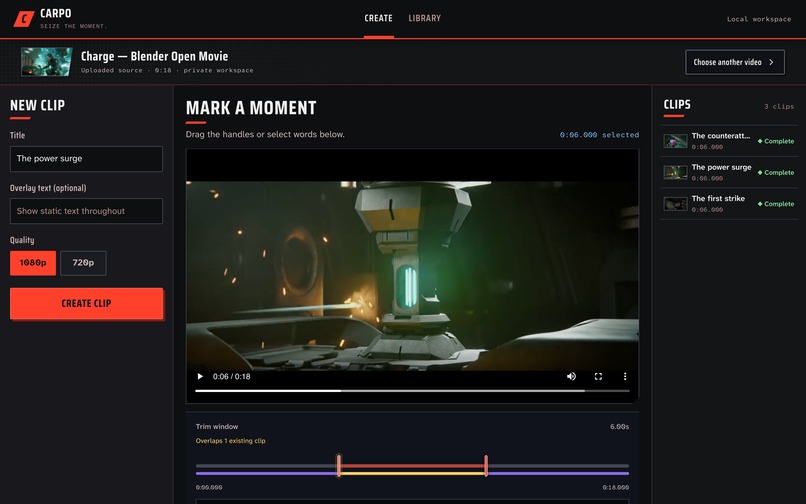Screen dimensions: 806x504
Task: Mute the video with the speaker icon
Action: click(x=571, y=376)
